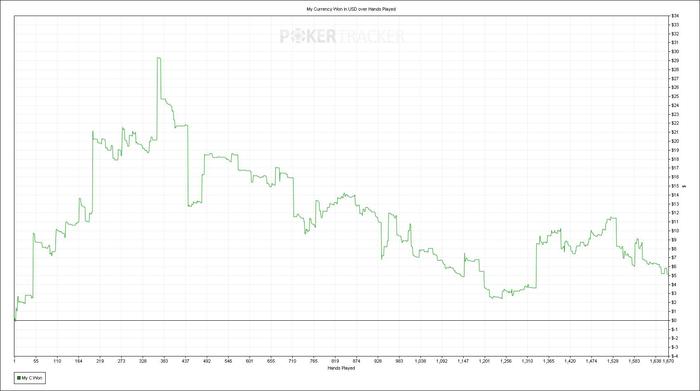Image resolution: width=700 pixels, height=391 pixels.
Task: Click the '$29' y-axis tick label
Action: click(675, 61)
